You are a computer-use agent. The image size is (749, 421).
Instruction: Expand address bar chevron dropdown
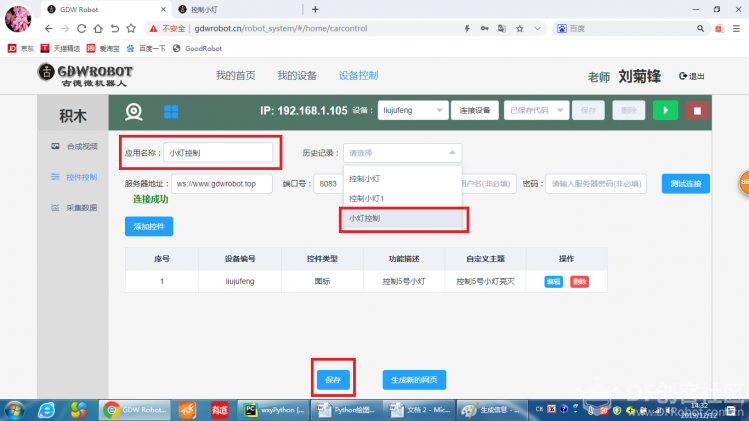tap(537, 29)
